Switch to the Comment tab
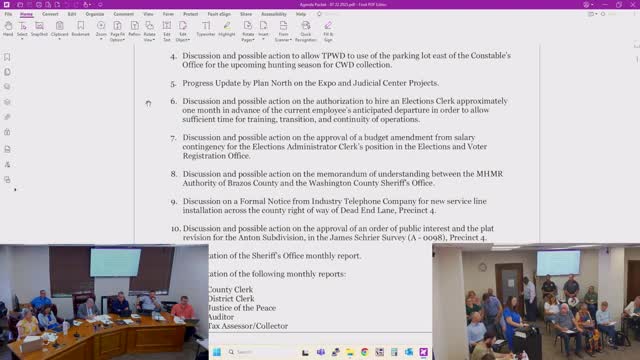 pos(123,14)
